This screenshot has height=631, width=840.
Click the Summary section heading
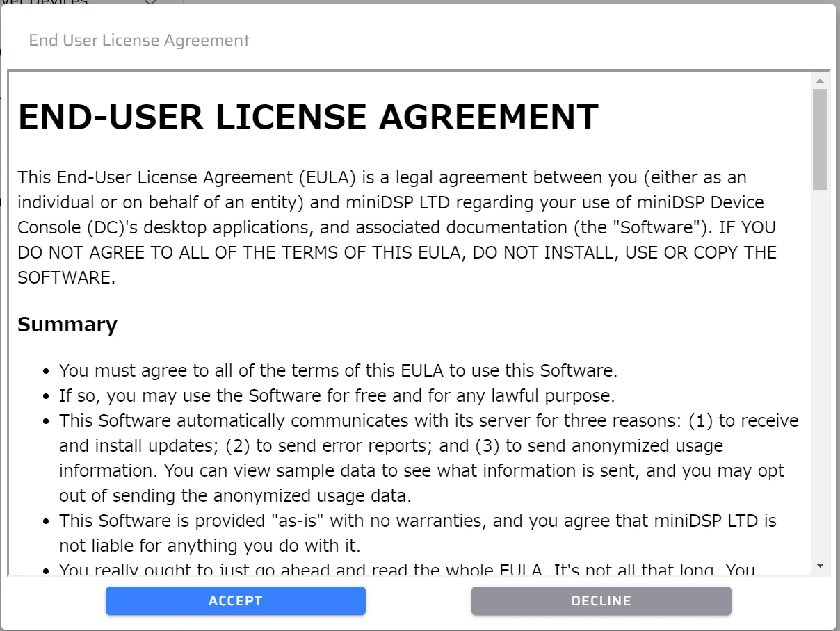pyautogui.click(x=67, y=325)
